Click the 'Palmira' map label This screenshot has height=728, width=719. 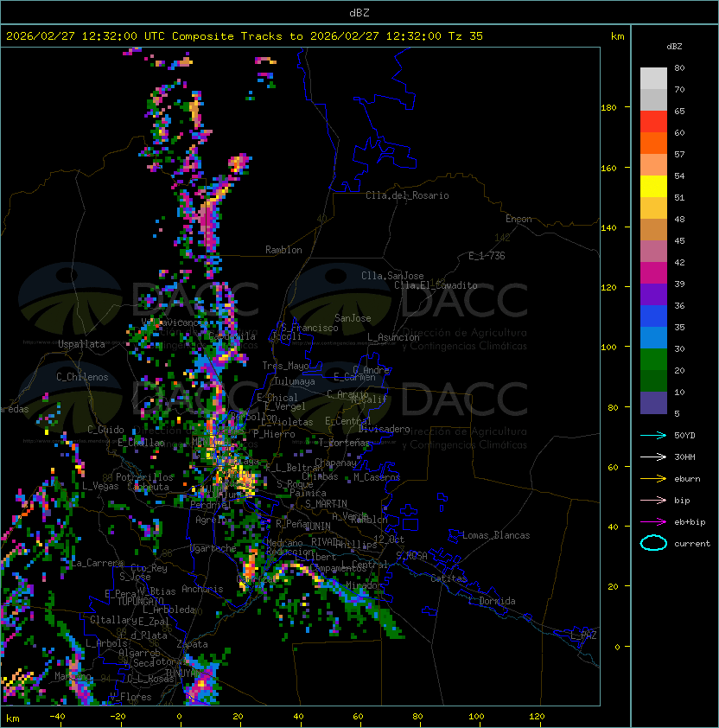(309, 493)
